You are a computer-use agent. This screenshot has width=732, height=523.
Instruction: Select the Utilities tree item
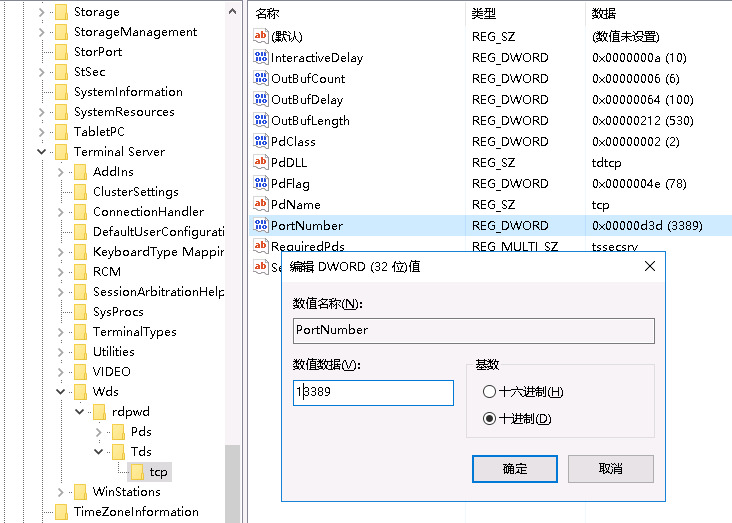click(113, 352)
